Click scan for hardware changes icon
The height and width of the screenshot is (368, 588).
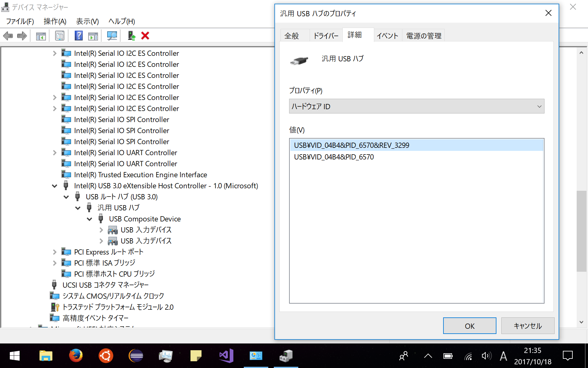(112, 36)
